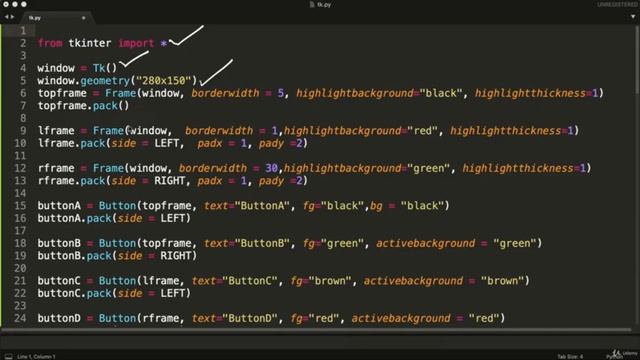Viewport: 640px width, 360px height.
Task: Click topframe.pack() on line 7
Action: 83,106
